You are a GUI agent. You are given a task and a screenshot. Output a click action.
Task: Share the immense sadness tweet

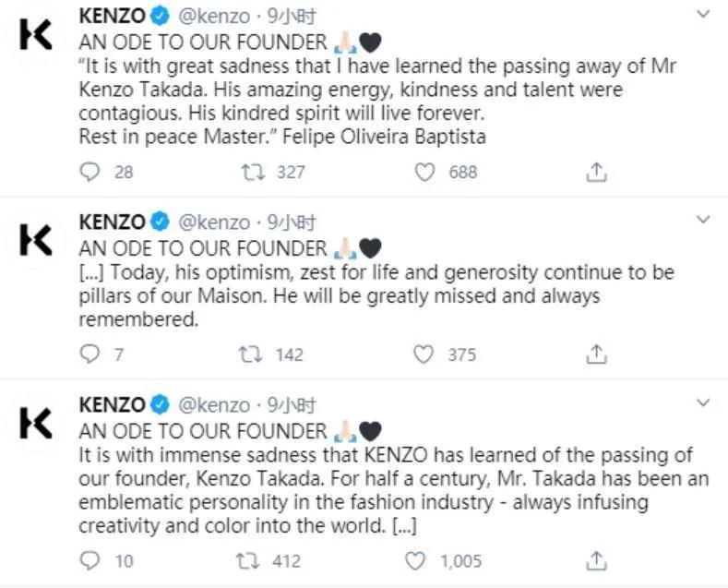[x=597, y=560]
